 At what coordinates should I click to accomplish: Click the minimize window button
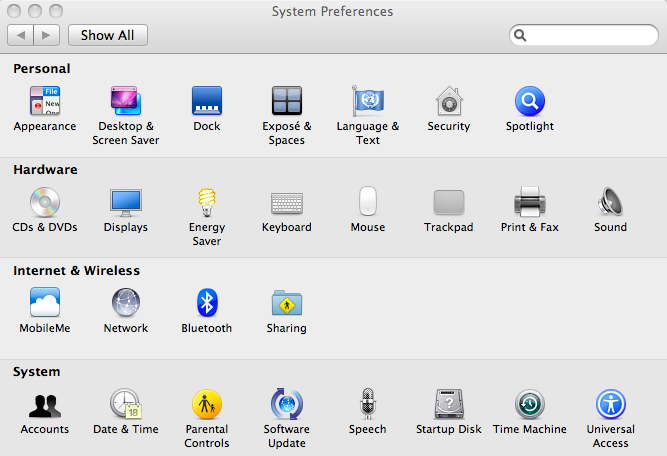tap(35, 11)
